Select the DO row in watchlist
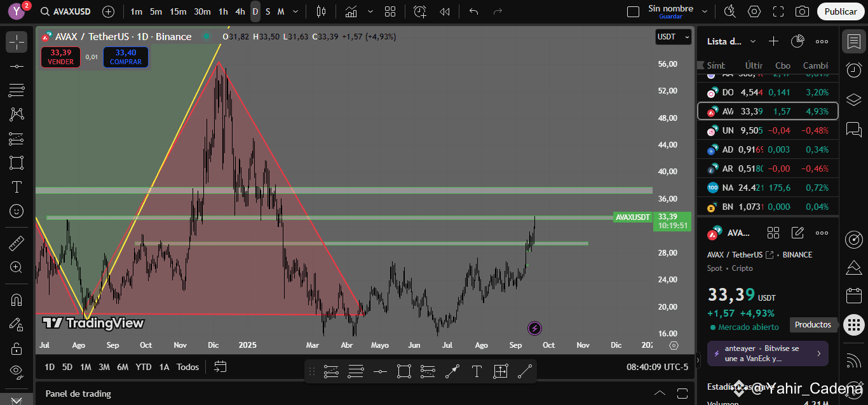This screenshot has width=868, height=405. 768,92
